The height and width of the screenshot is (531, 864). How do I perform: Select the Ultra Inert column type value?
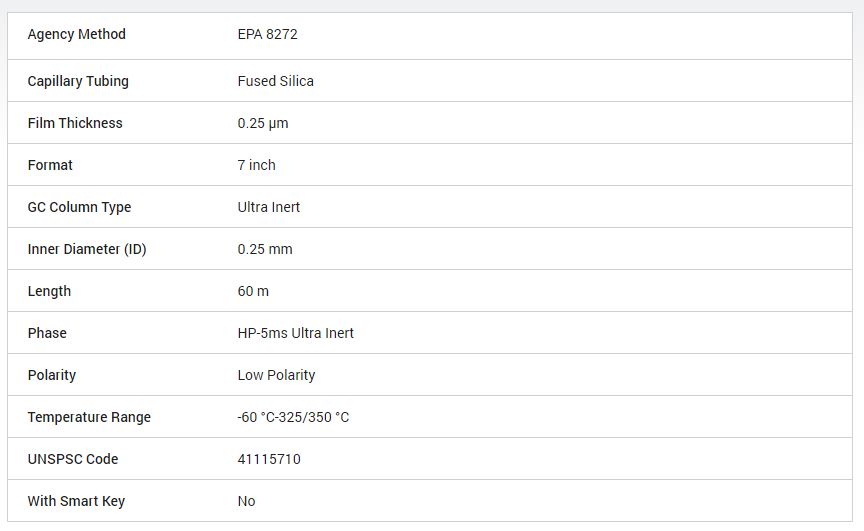click(x=269, y=207)
